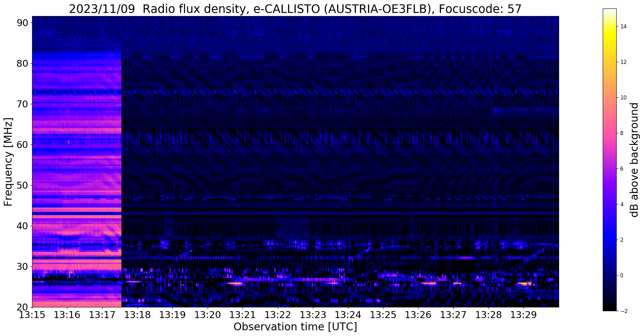
Task: Click the 'Observation time [UTC]' axis label
Action: click(x=295, y=327)
